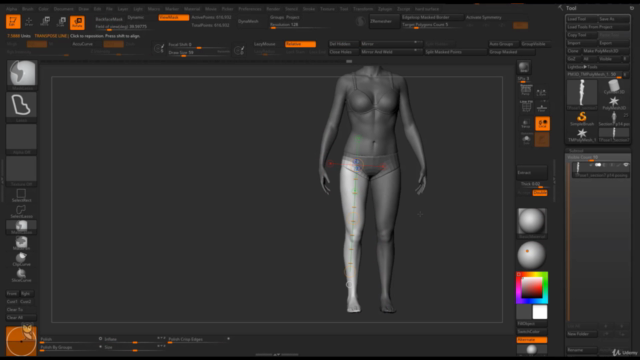Expand the Lightbox Tools panel
Viewport: 640px width, 360px height.
point(598,67)
